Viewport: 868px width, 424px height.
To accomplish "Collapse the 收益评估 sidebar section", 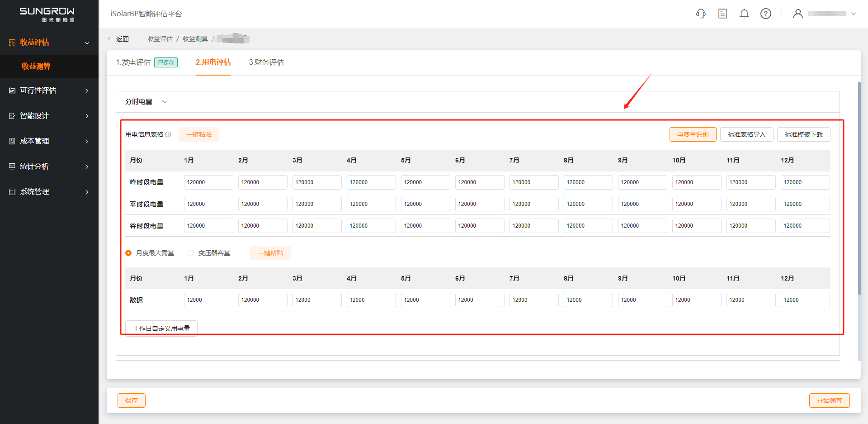I will click(87, 43).
